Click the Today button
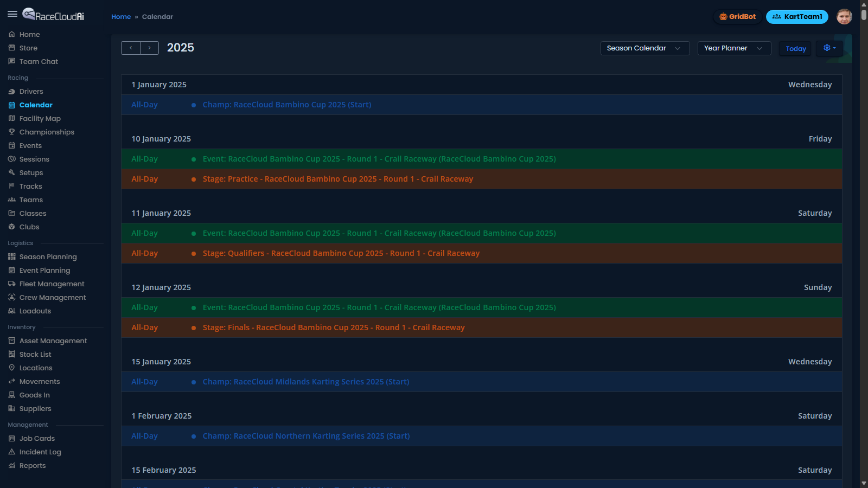This screenshot has height=488, width=868. [795, 48]
